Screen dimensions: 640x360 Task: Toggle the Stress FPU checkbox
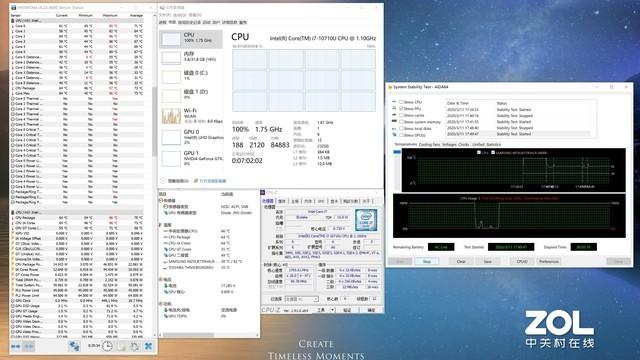point(401,109)
